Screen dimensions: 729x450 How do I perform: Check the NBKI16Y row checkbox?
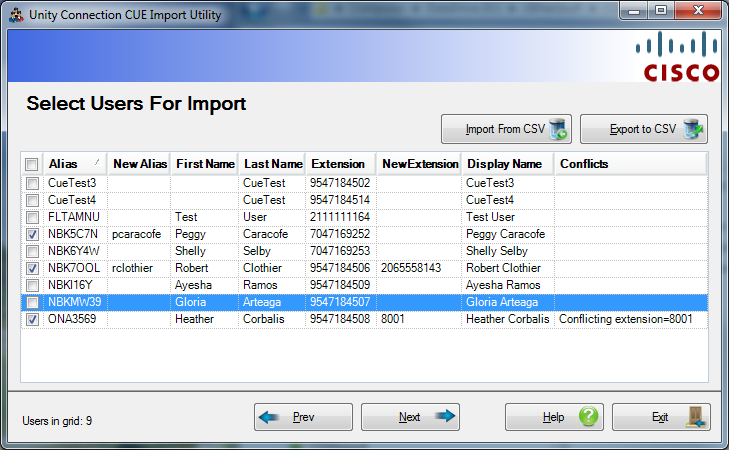tap(32, 285)
